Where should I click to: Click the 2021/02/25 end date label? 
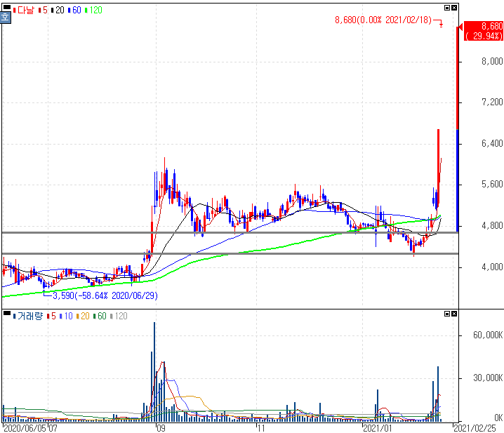475,428
